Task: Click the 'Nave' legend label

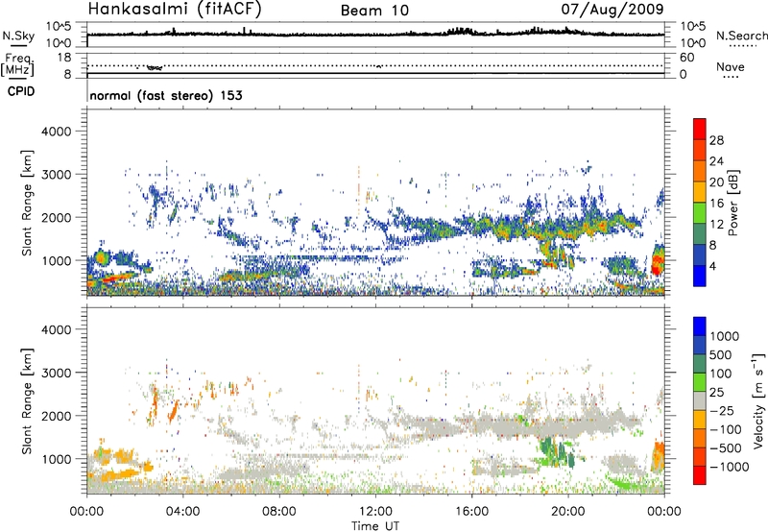Action: (730, 66)
